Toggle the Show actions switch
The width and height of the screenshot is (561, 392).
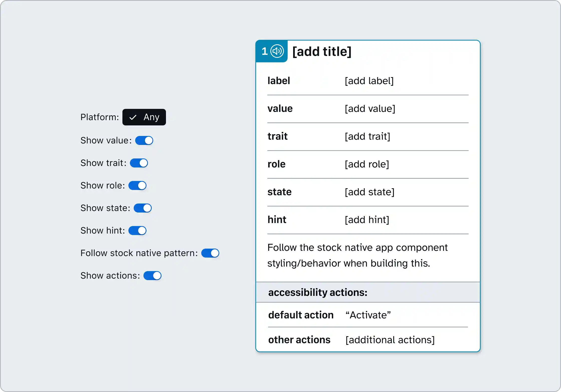pos(152,276)
